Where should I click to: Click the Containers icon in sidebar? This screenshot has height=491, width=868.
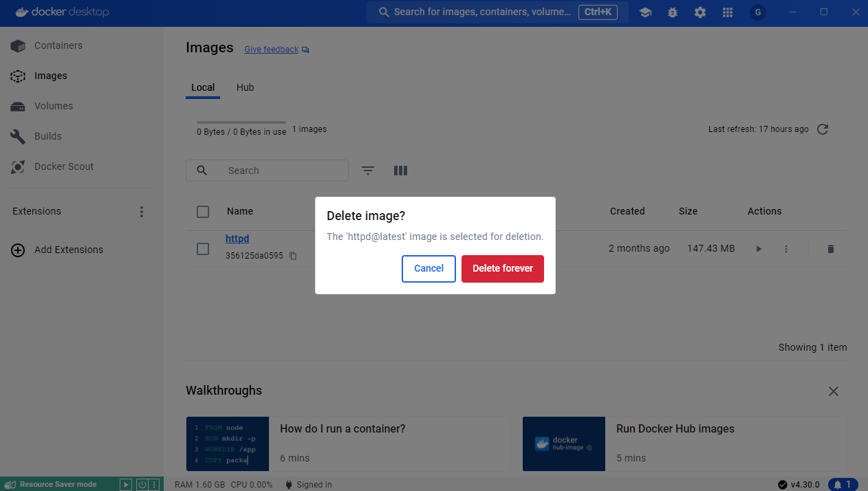18,46
